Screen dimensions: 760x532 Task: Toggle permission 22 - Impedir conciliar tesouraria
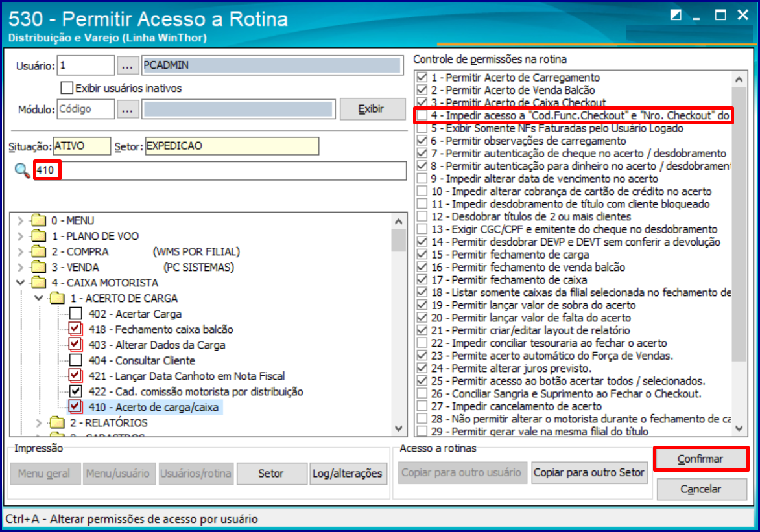click(x=422, y=343)
